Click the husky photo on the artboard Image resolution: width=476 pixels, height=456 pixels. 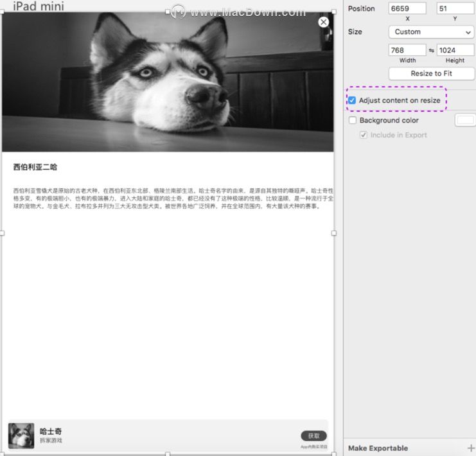[168, 82]
